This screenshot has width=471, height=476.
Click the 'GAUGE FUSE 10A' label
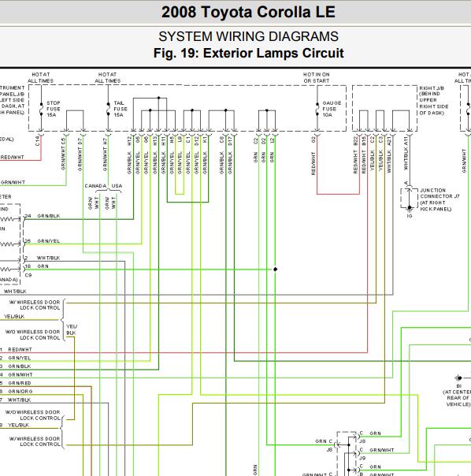click(x=331, y=109)
